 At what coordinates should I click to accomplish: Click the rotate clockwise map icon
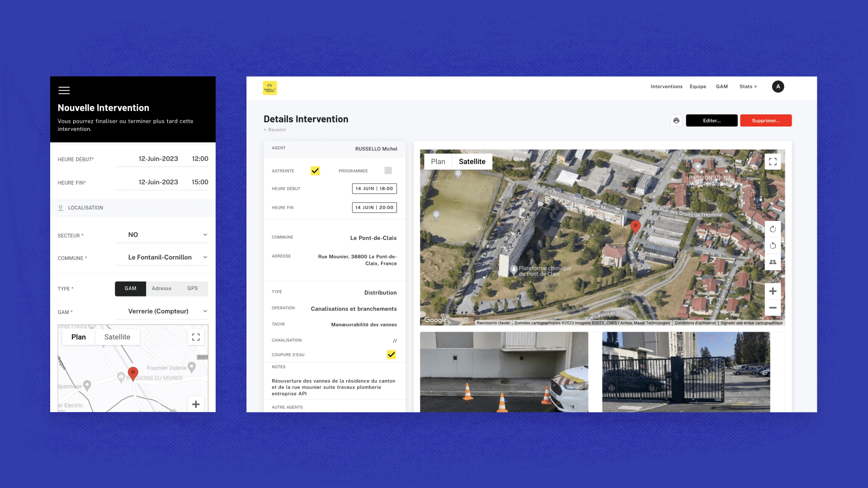click(772, 229)
